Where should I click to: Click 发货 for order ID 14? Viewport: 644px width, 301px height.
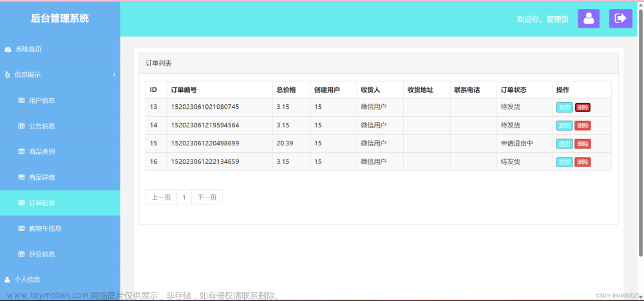(564, 125)
